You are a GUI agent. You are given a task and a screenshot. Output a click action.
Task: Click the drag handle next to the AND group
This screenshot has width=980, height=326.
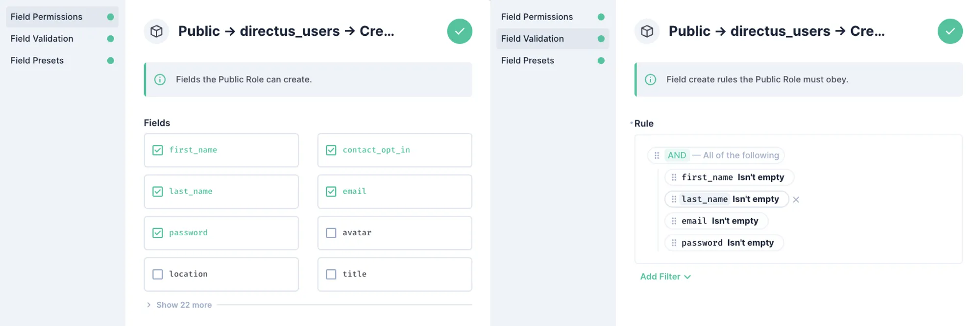click(657, 155)
